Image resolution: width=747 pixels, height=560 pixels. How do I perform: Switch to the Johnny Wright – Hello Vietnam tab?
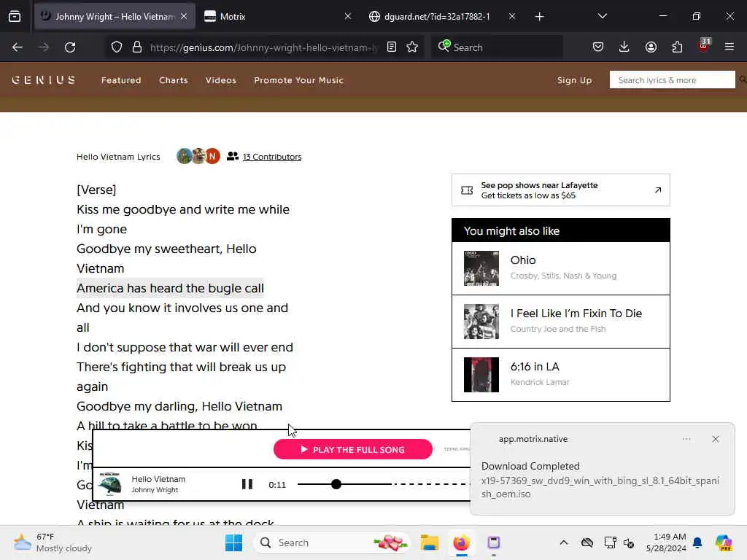(x=115, y=17)
